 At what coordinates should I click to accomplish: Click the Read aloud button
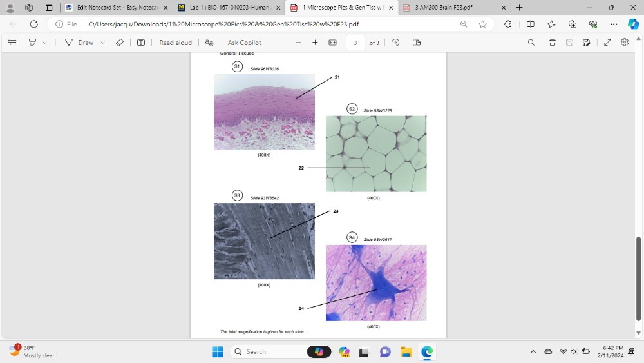coord(175,43)
